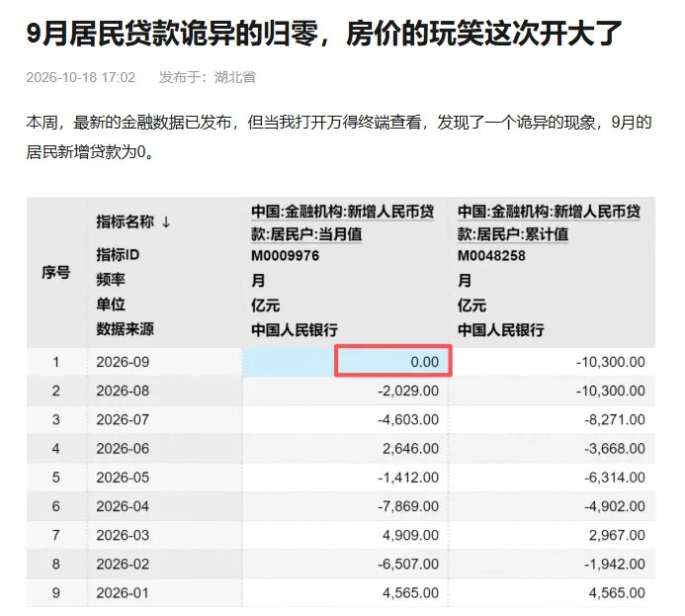Click the 2026-10-18 17:02 timestamp

coord(81,77)
